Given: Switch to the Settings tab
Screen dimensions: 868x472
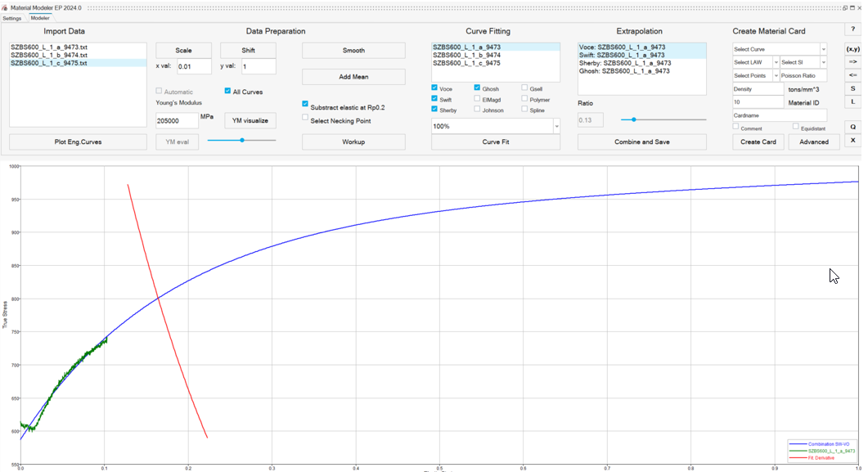Looking at the screenshot, I should tap(11, 18).
